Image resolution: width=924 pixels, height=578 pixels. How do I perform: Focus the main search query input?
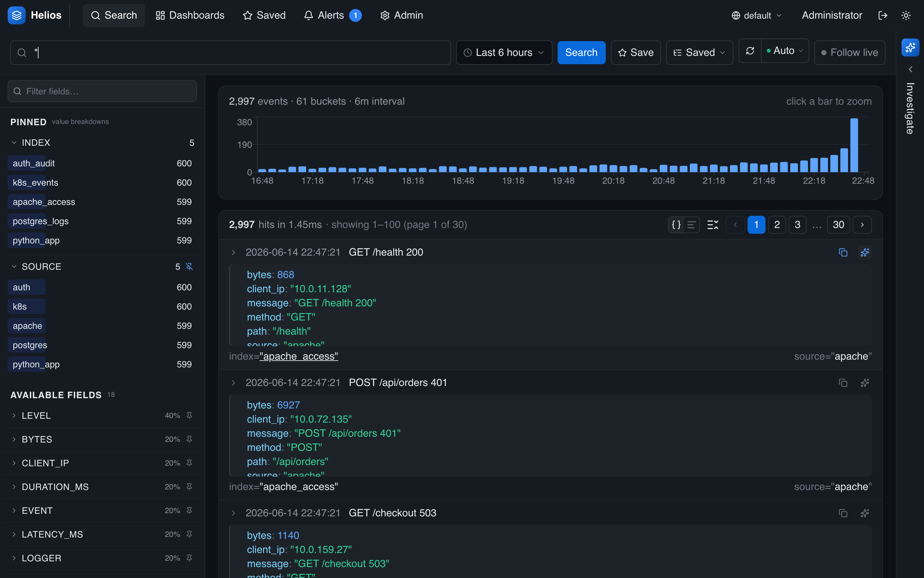click(231, 53)
